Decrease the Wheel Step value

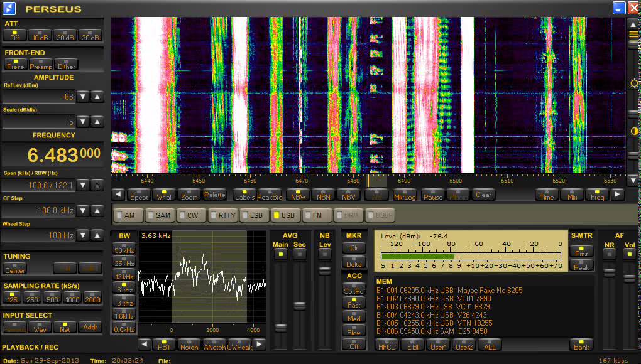83,235
